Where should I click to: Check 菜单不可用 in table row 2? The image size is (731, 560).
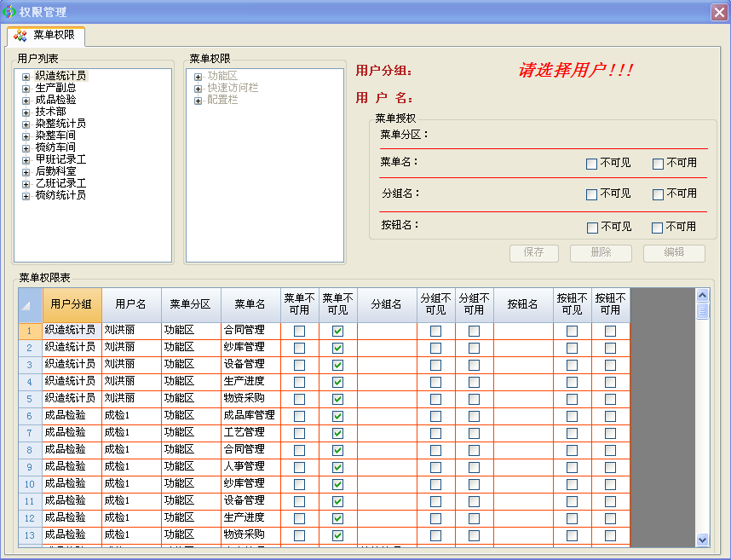[x=299, y=349]
